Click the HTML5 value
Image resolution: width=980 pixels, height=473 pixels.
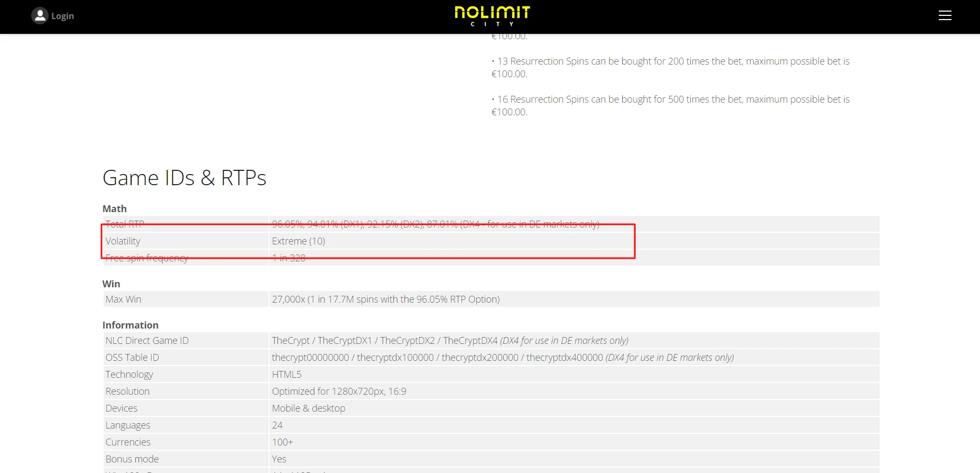pos(286,374)
